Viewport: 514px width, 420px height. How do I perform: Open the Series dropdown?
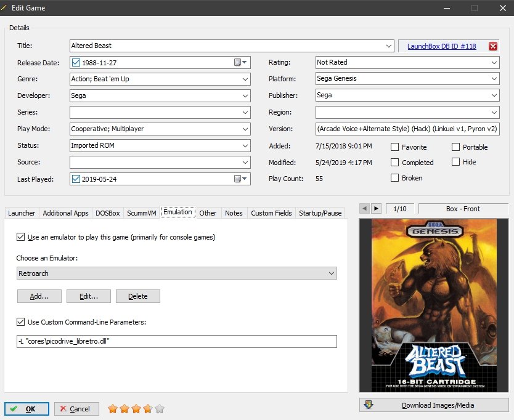click(245, 112)
